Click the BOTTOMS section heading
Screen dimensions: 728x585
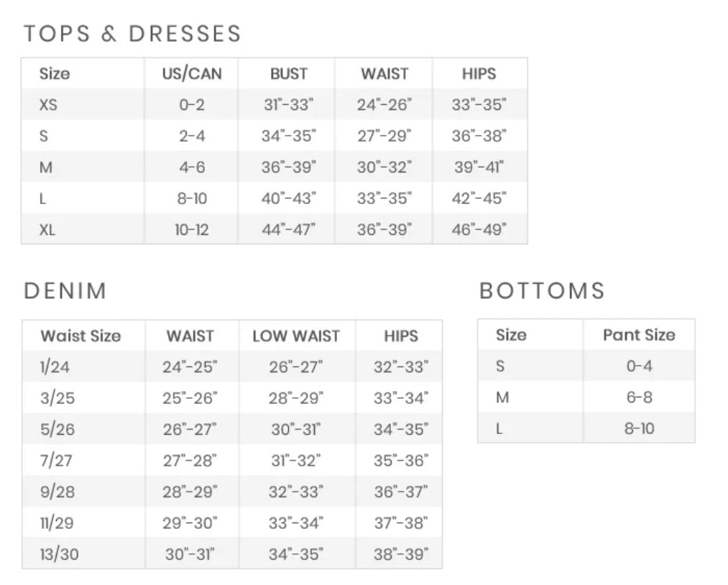542,291
